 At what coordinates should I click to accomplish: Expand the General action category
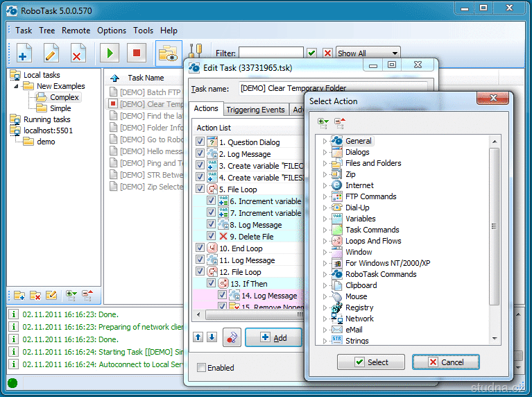(x=324, y=141)
